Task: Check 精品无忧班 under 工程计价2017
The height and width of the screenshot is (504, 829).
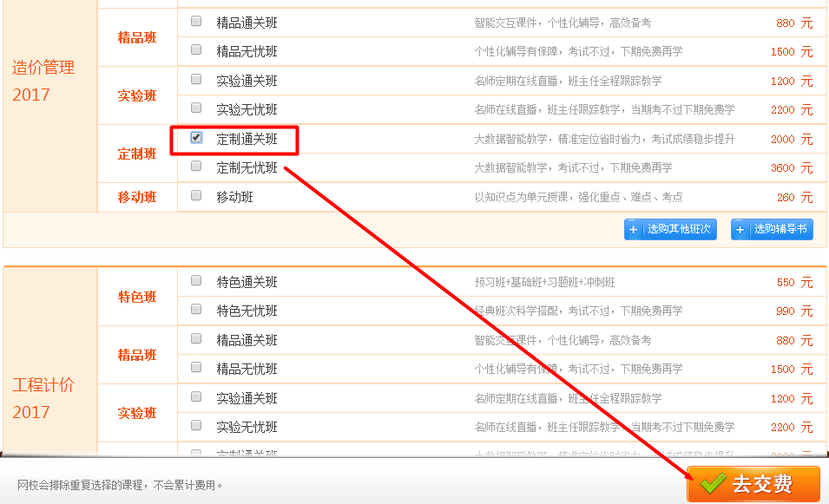Action: click(196, 368)
